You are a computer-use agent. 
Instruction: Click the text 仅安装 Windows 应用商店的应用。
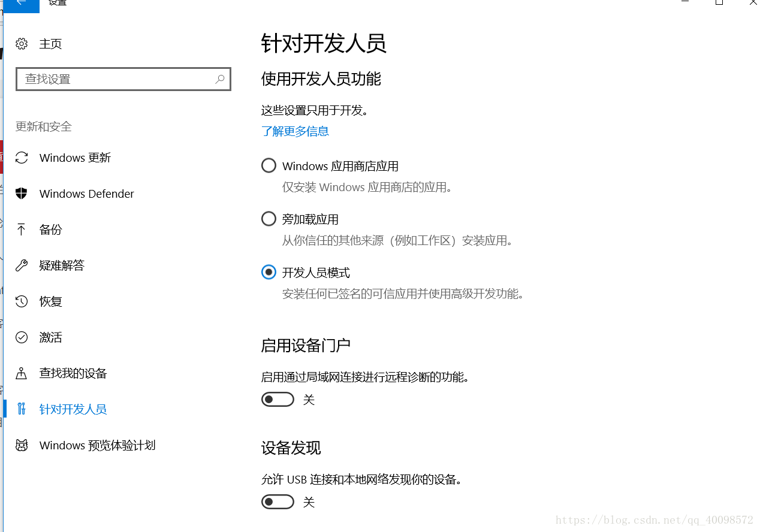point(367,188)
